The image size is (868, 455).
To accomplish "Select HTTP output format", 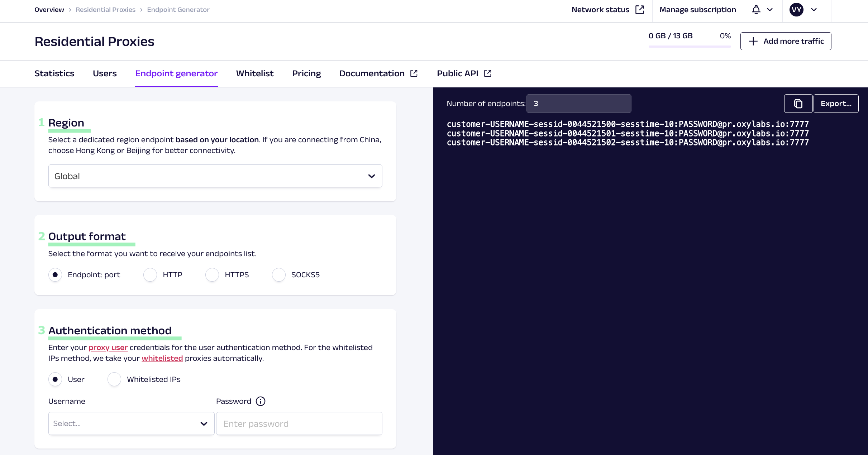I will pos(150,275).
